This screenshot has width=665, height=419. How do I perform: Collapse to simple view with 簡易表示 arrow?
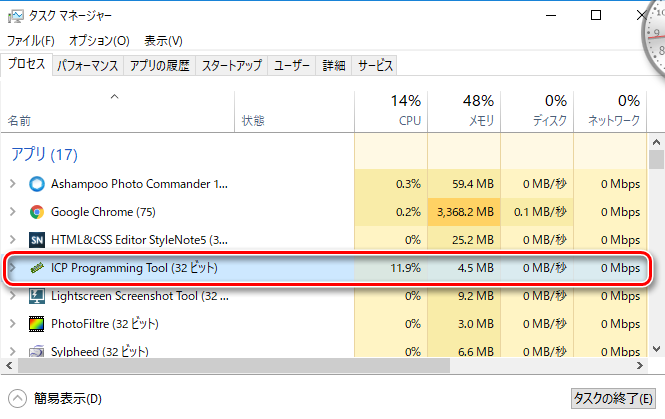click(x=17, y=398)
